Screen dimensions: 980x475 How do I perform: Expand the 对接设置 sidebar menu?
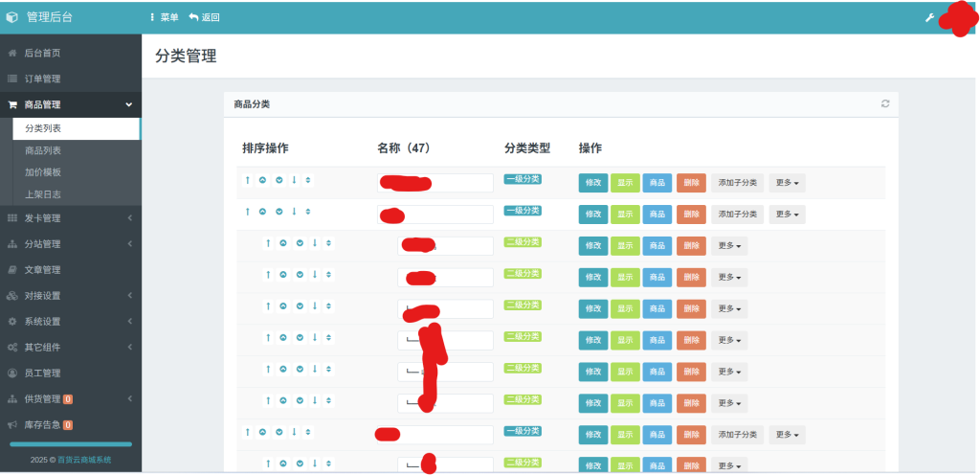[x=71, y=296]
